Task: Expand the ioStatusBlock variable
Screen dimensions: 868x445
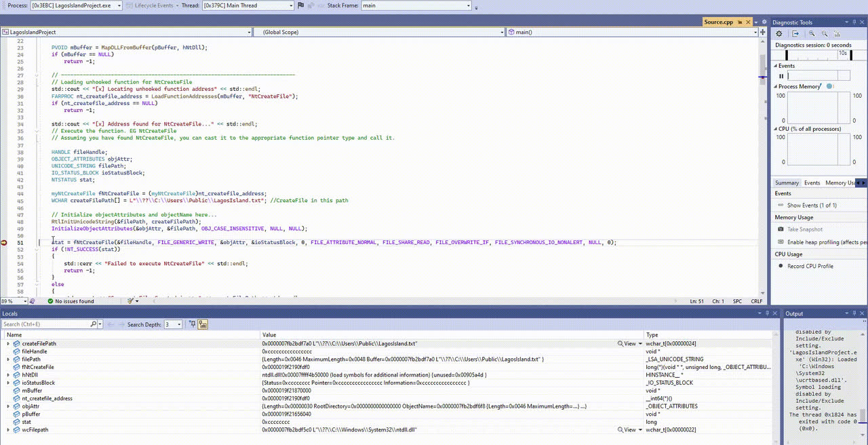Action: click(x=8, y=383)
